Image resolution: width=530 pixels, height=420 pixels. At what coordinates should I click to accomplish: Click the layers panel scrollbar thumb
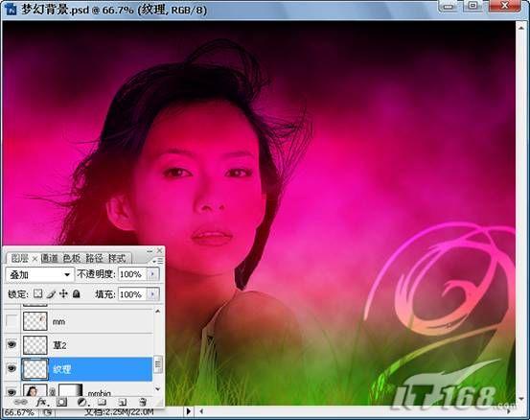158,364
